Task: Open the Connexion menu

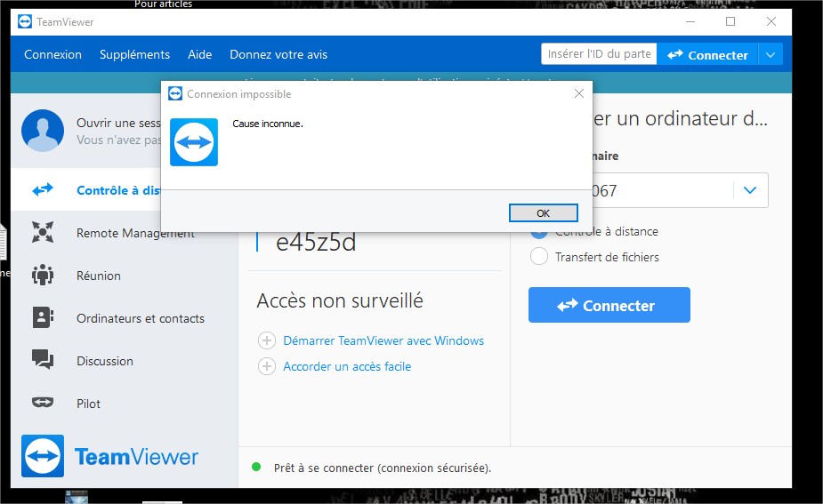Action: coord(53,54)
